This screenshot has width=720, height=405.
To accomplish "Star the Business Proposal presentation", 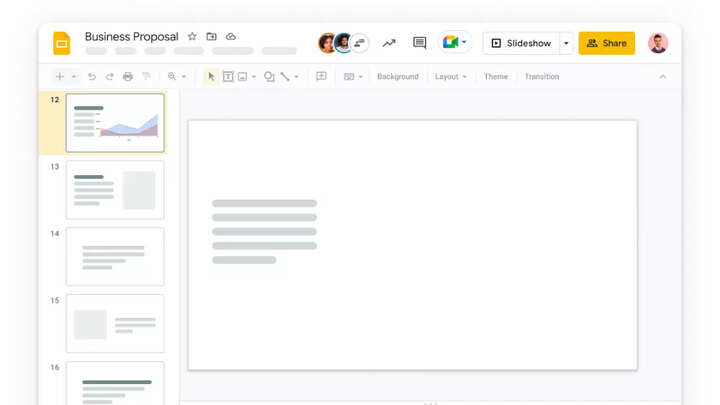I will pos(192,37).
